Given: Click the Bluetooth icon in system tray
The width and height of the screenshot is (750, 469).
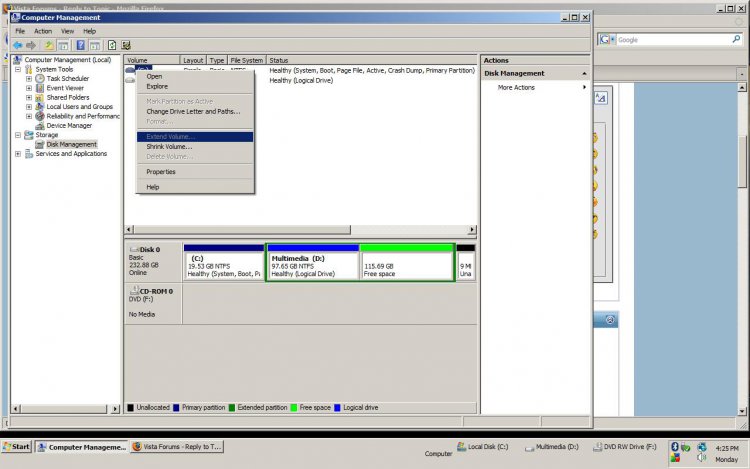Looking at the screenshot, I should tap(675, 447).
